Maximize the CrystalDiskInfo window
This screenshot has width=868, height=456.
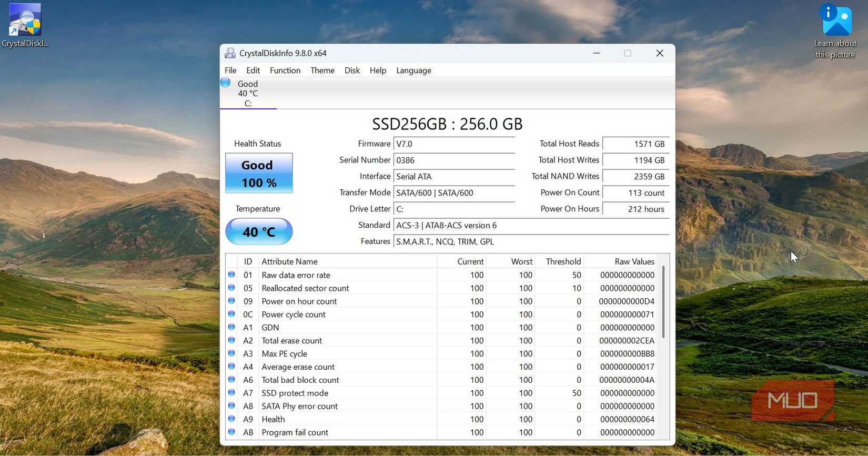click(x=628, y=53)
